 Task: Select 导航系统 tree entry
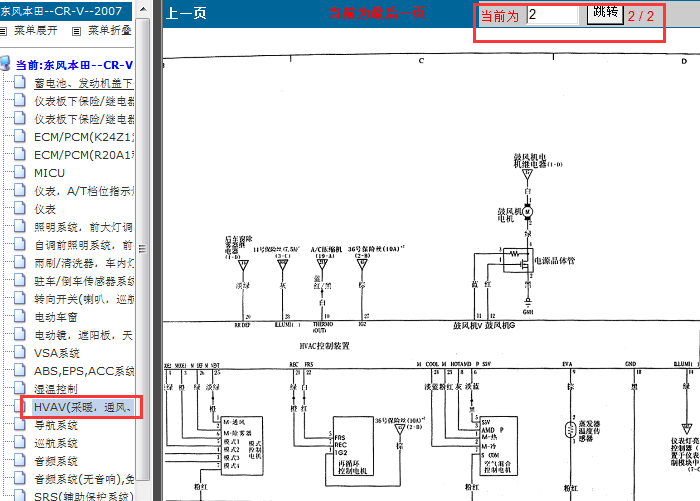(56, 425)
